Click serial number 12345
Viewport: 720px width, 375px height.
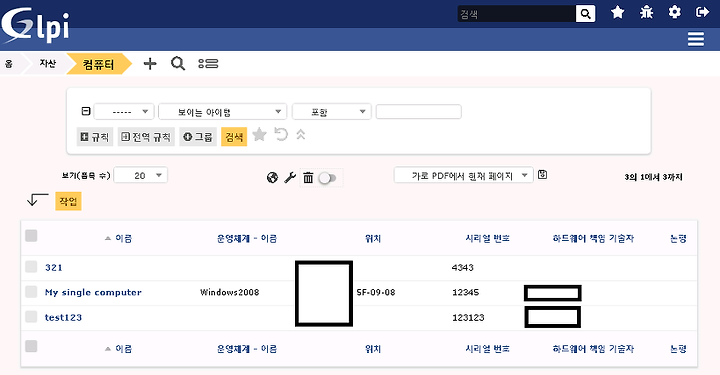pos(466,292)
